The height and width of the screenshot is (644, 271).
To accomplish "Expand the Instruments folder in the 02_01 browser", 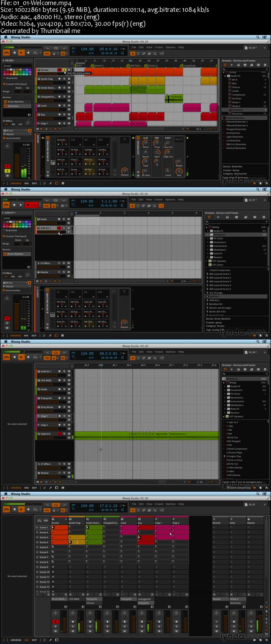I will (207, 246).
